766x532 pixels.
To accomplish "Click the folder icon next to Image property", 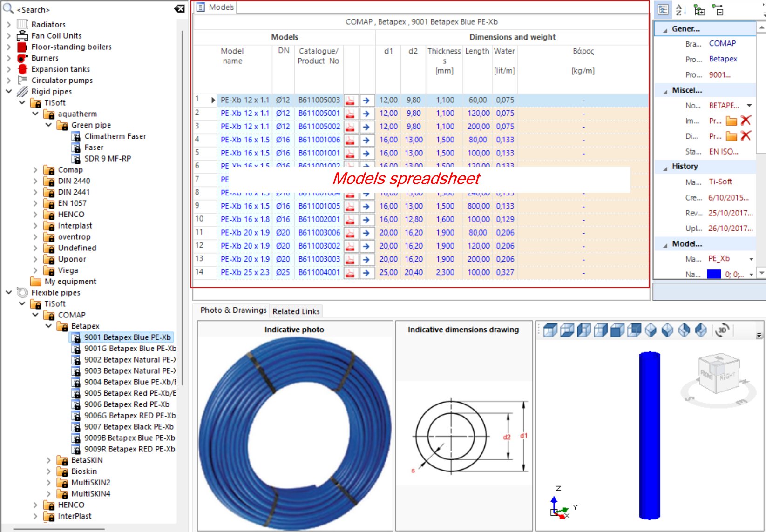I will coord(732,121).
